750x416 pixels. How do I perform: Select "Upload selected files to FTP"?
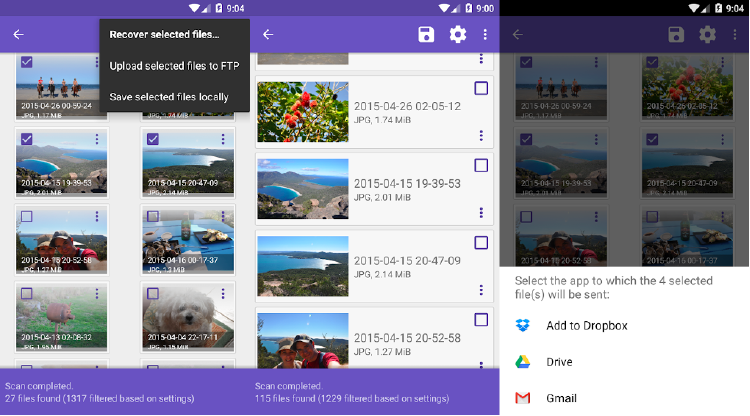coord(174,66)
